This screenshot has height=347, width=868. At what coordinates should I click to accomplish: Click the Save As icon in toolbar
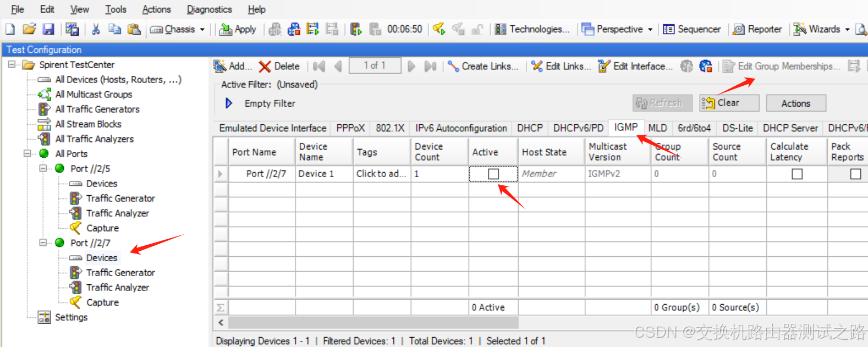[72, 29]
